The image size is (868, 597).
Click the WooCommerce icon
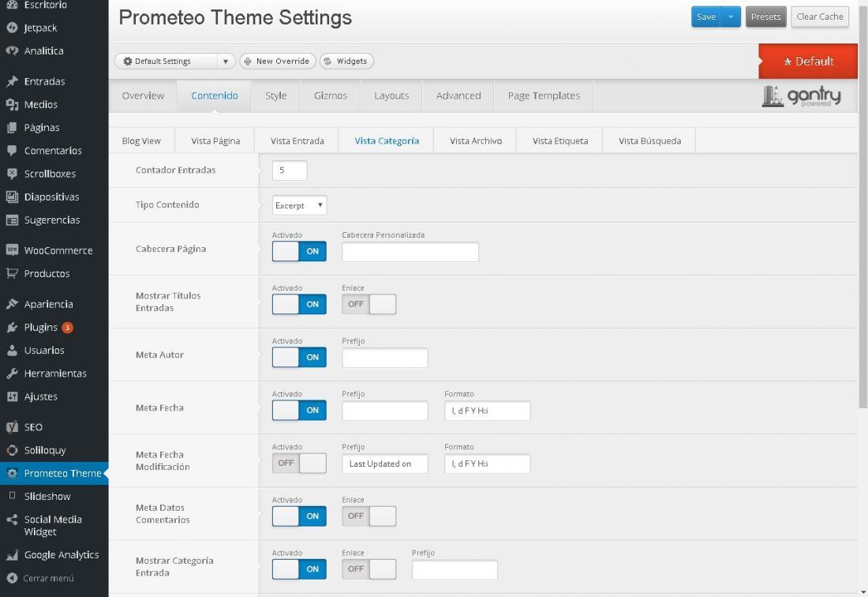tap(12, 250)
